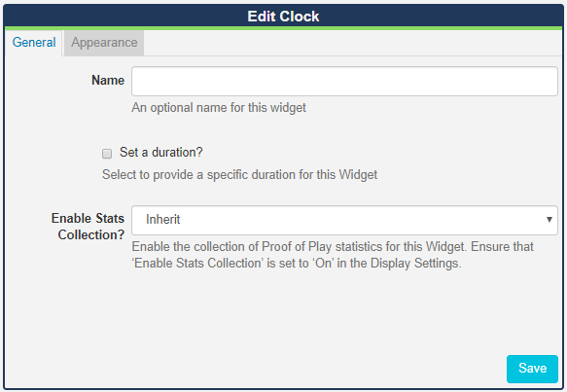Image resolution: width=567 pixels, height=392 pixels.
Task: Click the 'Enable Stats Collection?' label
Action: coord(88,227)
